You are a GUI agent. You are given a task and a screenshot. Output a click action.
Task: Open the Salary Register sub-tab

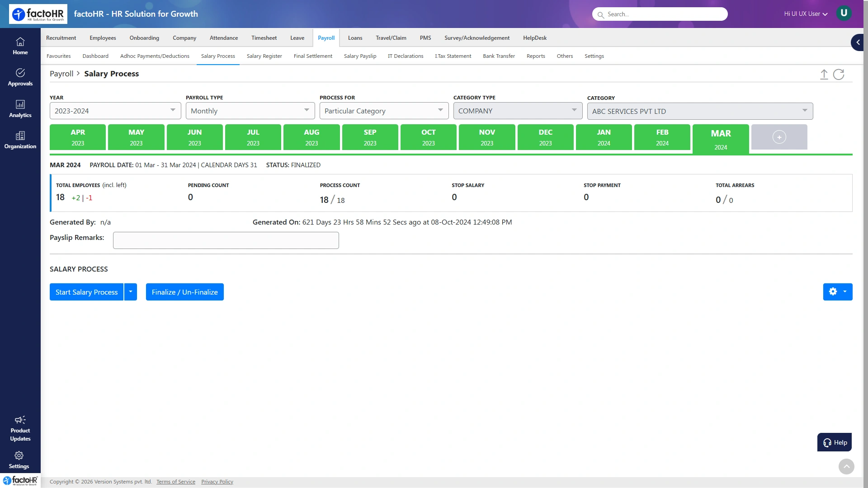264,56
